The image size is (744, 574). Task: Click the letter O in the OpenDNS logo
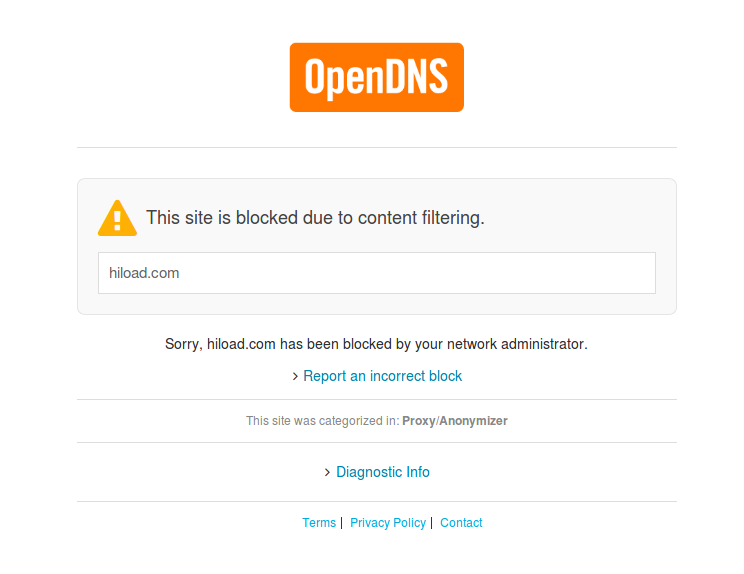pyautogui.click(x=317, y=77)
